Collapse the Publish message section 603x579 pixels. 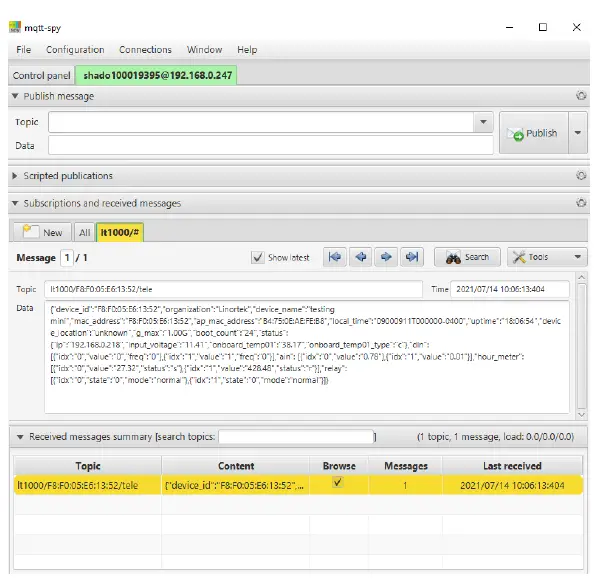tap(15, 96)
